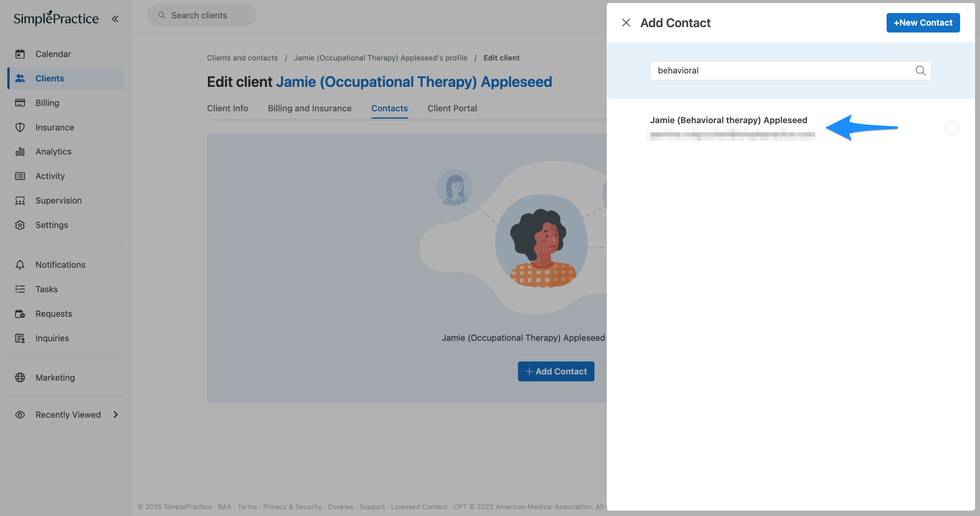Viewport: 980px width, 516px height.
Task: Close the Add Contact panel
Action: click(626, 23)
